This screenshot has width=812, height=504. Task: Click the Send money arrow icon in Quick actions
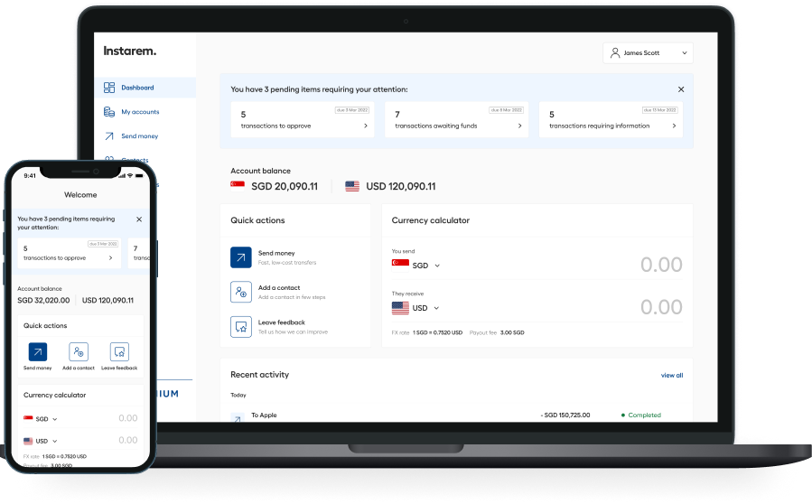point(241,257)
